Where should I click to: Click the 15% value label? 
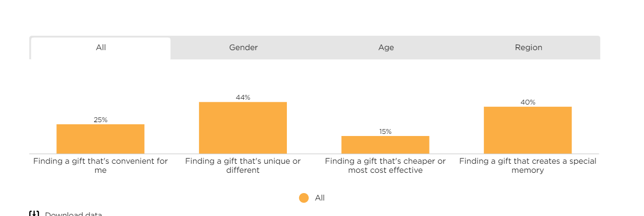tap(385, 132)
